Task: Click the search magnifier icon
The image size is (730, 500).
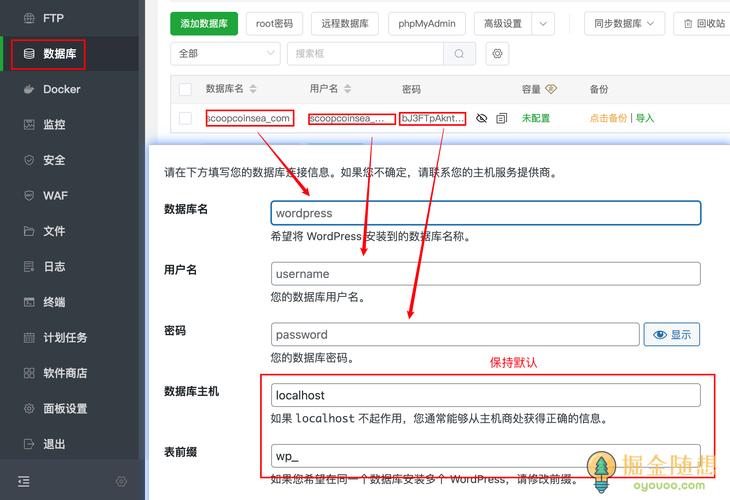Action: click(459, 54)
